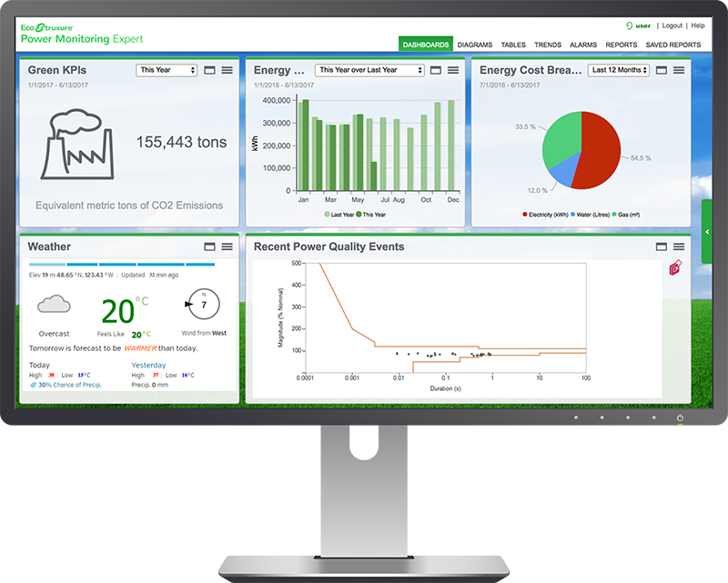This screenshot has width=728, height=583.
Task: Toggle This Year legend series
Action: click(371, 215)
